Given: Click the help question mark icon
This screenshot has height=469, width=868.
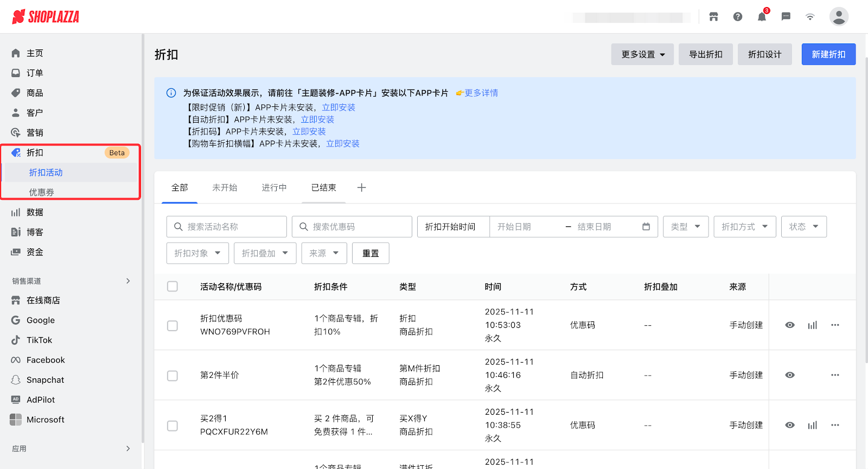Looking at the screenshot, I should point(737,17).
